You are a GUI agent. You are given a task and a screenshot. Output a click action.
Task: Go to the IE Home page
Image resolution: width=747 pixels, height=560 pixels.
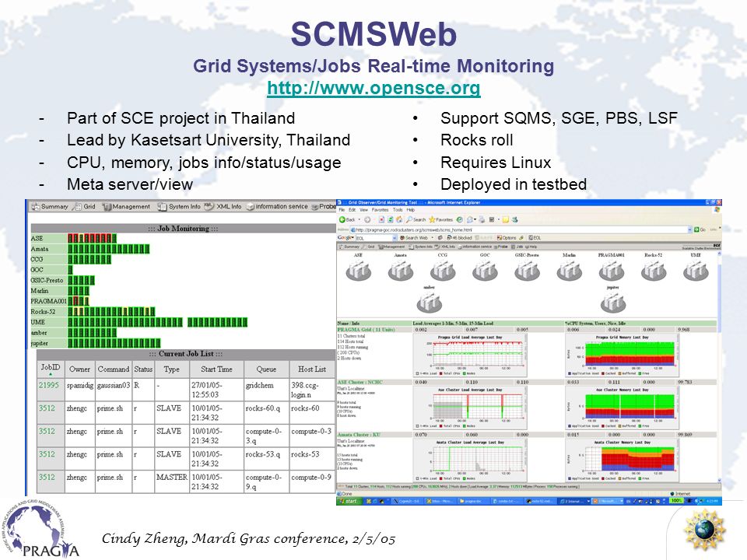pyautogui.click(x=399, y=219)
